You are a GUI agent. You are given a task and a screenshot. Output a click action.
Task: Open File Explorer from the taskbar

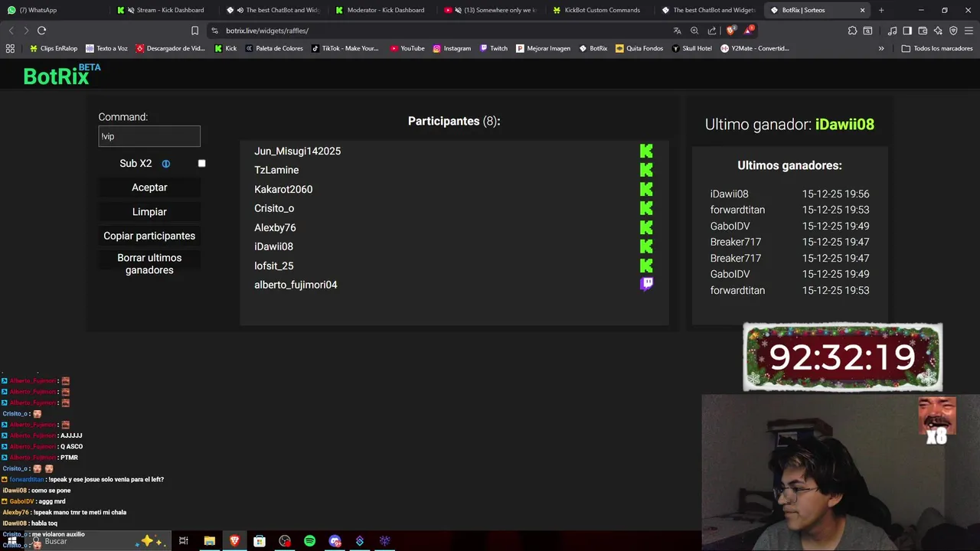pos(209,541)
